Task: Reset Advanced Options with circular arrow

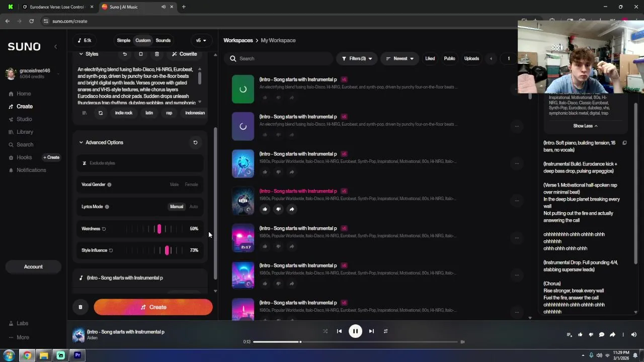Action: click(x=196, y=142)
